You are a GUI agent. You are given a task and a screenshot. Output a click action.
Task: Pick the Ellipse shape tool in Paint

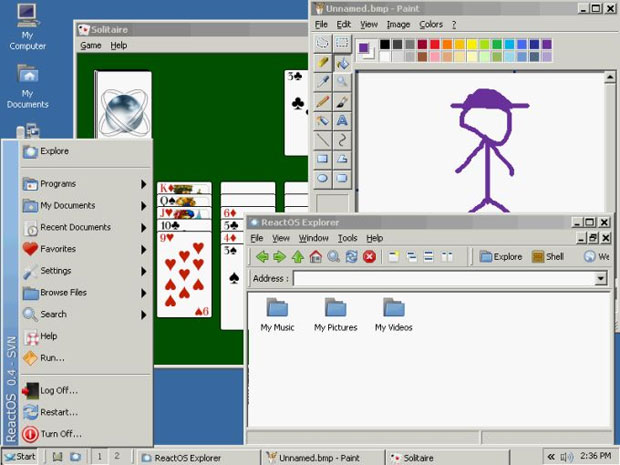(323, 178)
